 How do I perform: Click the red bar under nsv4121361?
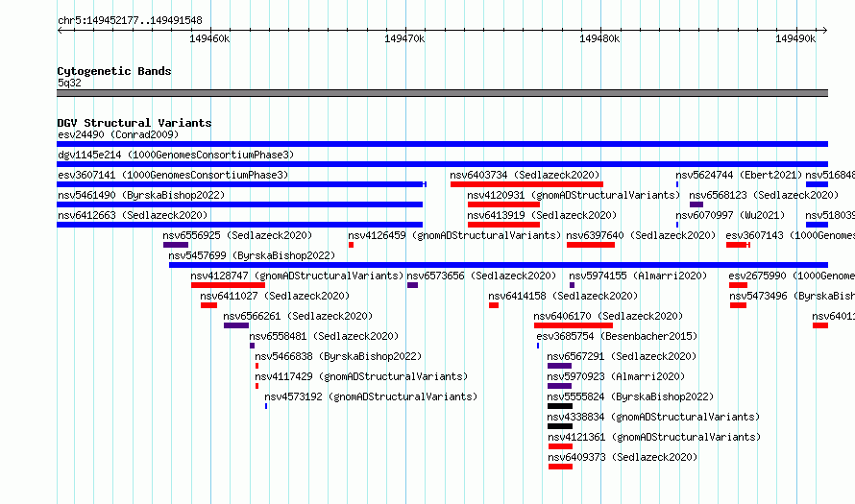click(x=560, y=446)
